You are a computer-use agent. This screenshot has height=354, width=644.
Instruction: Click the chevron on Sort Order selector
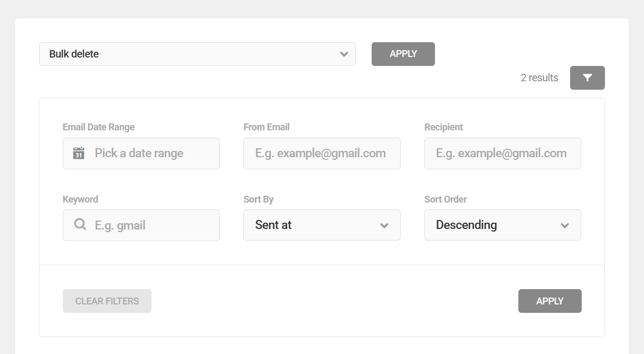coord(564,225)
